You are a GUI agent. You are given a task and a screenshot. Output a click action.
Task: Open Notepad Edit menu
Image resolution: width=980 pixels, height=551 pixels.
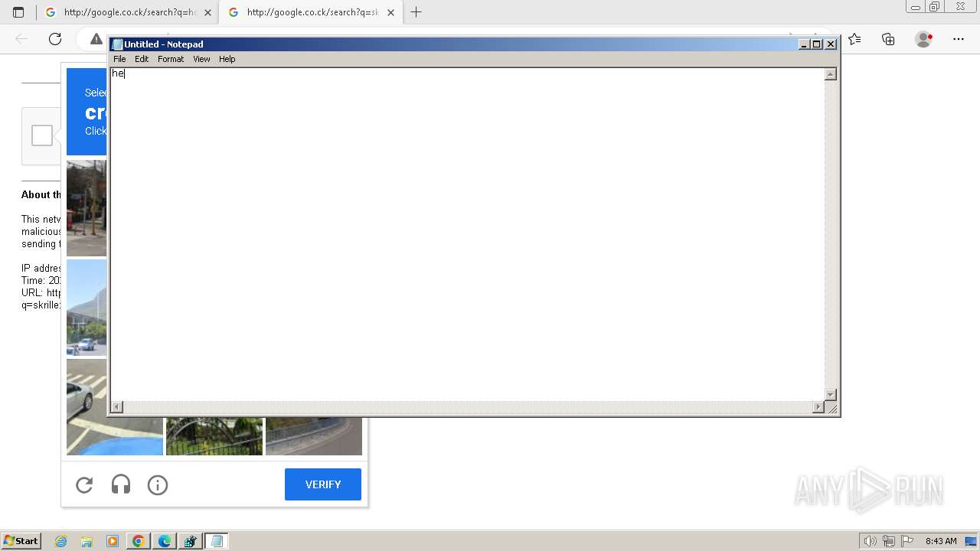click(142, 59)
